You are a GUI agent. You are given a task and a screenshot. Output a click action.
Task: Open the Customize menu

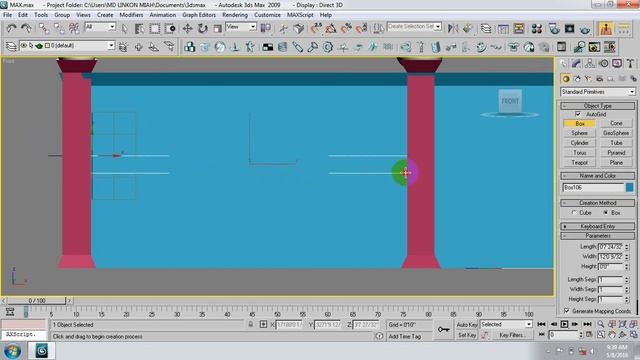pyautogui.click(x=267, y=15)
